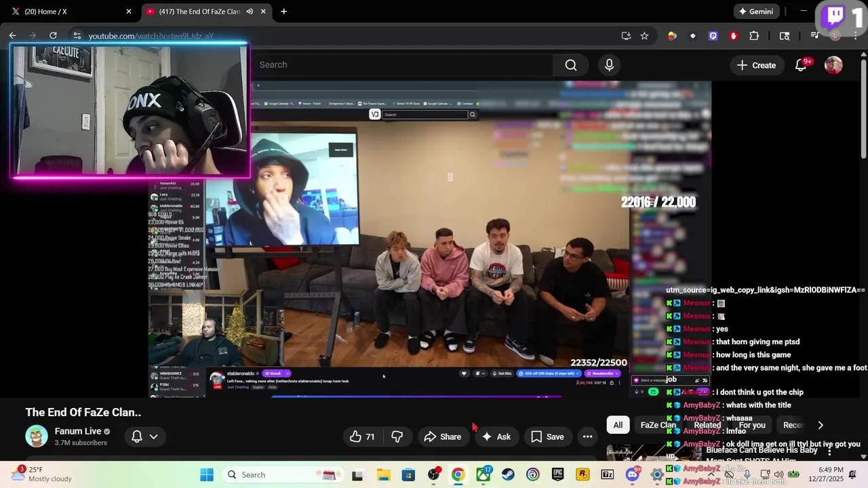Image resolution: width=868 pixels, height=488 pixels.
Task: Select the All filter chip
Action: pyautogui.click(x=618, y=425)
